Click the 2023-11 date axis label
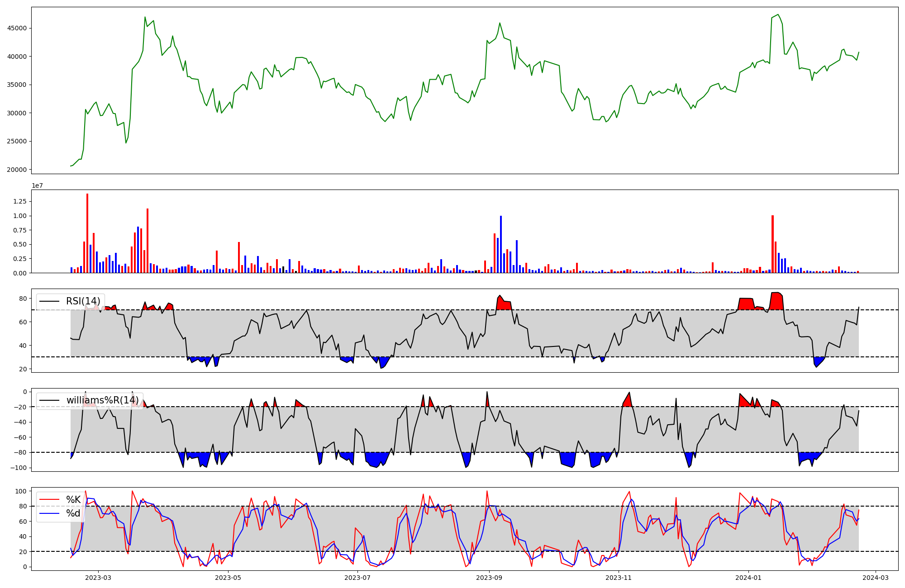The height and width of the screenshot is (588, 905). [618, 577]
